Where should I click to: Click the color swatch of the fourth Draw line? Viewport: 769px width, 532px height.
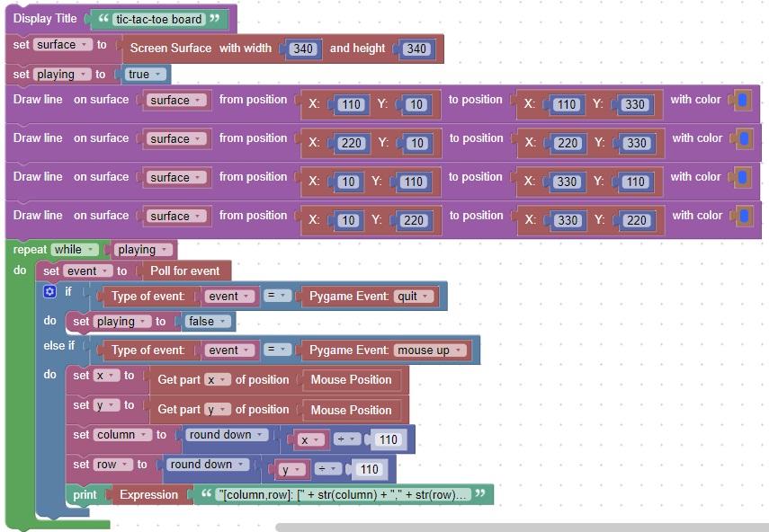[x=743, y=216]
